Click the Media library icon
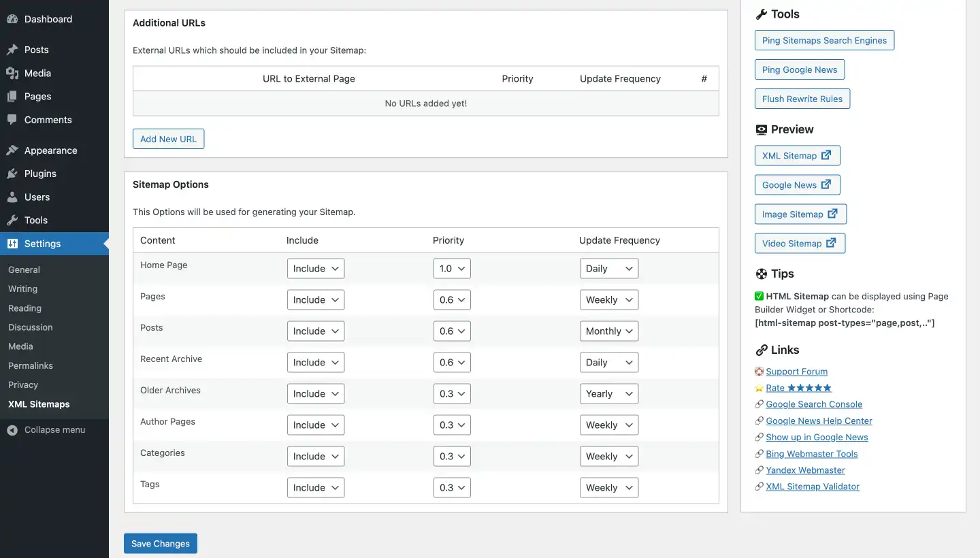Screen dimensions: 980x558 pyautogui.click(x=12, y=73)
